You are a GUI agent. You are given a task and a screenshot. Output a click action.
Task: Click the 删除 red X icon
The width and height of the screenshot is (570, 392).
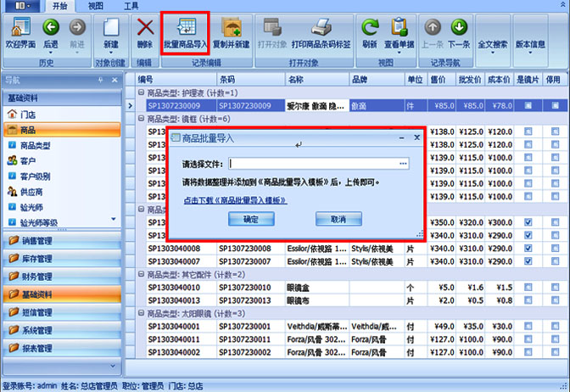pos(145,31)
